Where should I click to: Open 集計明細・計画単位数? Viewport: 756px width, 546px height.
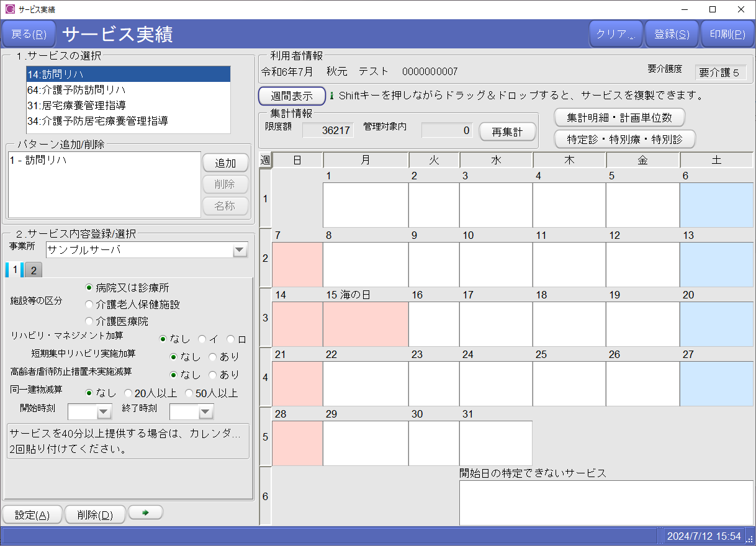point(620,117)
